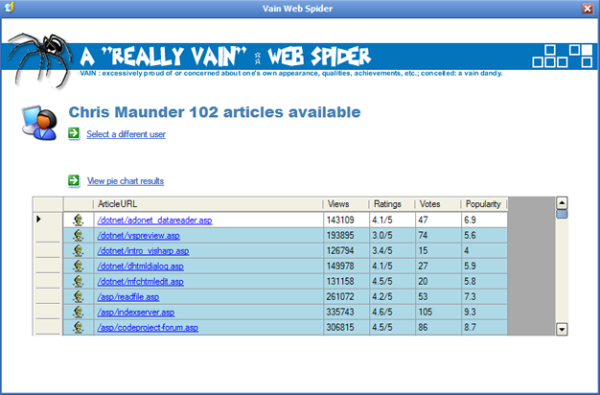Click Ratings cell 4.2/5
This screenshot has width=600, height=395.
[392, 297]
